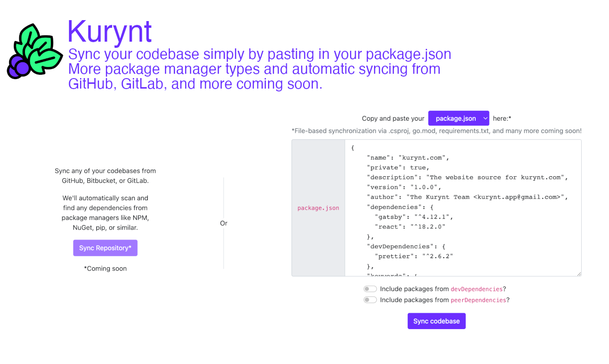Click the Kurynt berry leaf logo
Screen dimensions: 609x364
pyautogui.click(x=35, y=51)
